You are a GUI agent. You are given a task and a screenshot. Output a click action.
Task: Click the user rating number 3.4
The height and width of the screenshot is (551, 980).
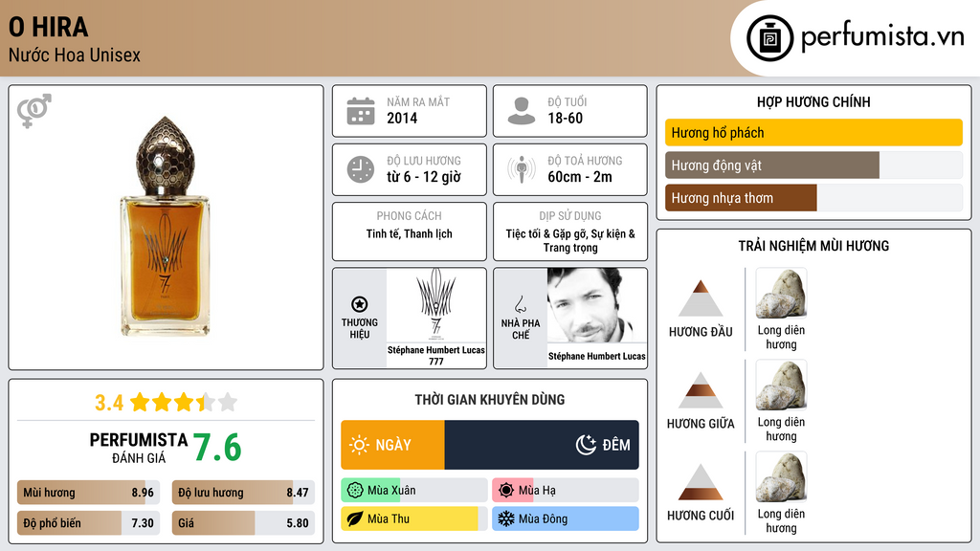[109, 403]
